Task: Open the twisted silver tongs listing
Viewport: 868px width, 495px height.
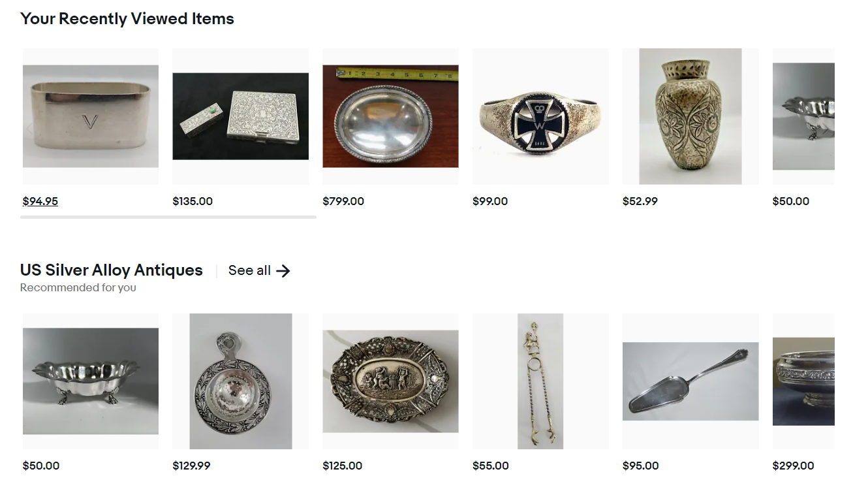Action: point(540,381)
